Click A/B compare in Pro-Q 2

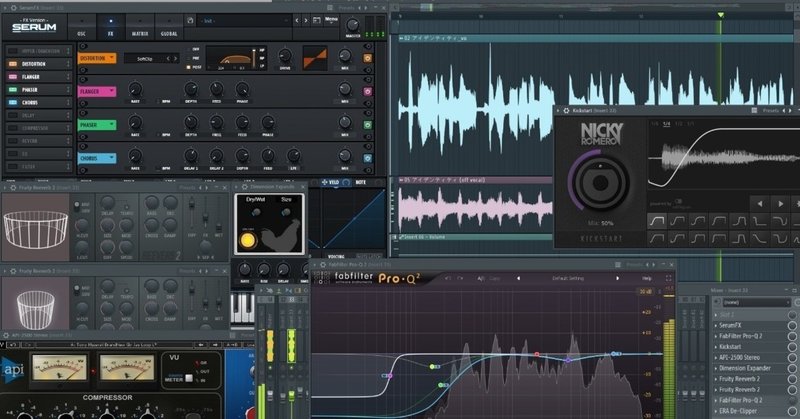pos(481,279)
